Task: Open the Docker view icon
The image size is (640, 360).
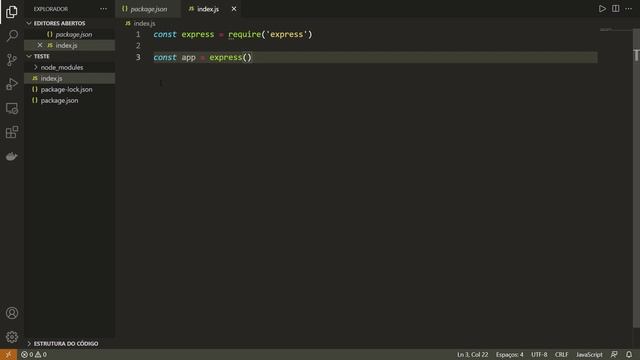Action: (x=11, y=156)
